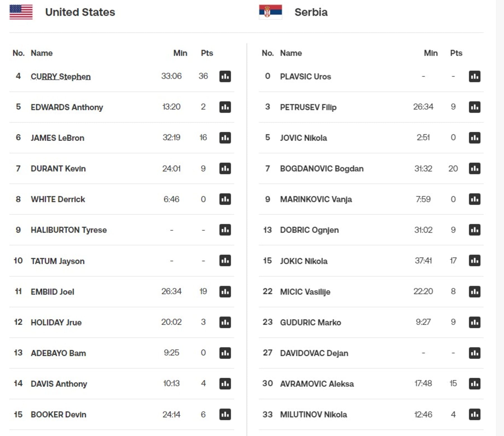This screenshot has height=436, width=504.
Task: Click stats icon for EDWARDS Anthony
Action: coord(225,107)
